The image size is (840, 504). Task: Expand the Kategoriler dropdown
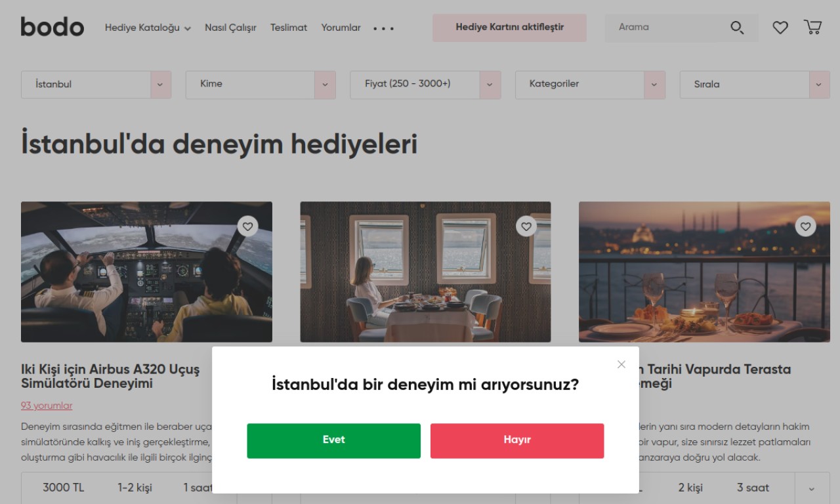[x=590, y=85]
